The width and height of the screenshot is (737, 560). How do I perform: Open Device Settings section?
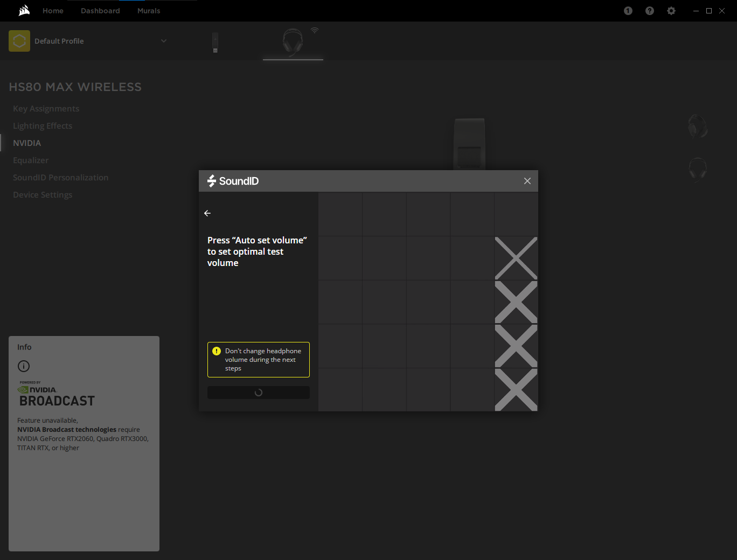(43, 195)
